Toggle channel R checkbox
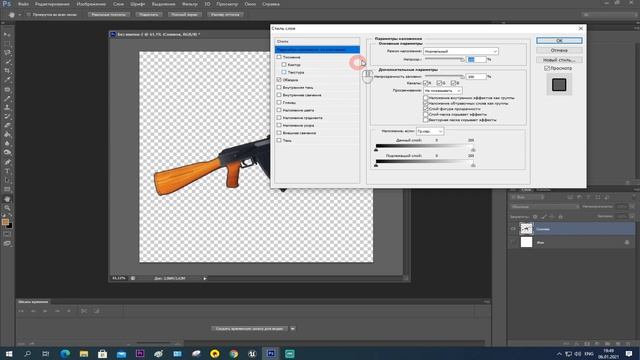The height and width of the screenshot is (360, 640). coord(426,83)
